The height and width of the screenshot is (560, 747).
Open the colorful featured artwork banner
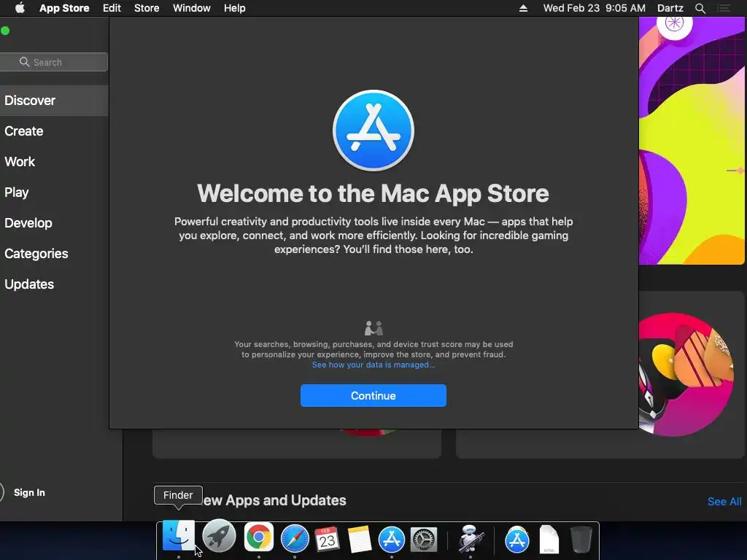(x=692, y=141)
